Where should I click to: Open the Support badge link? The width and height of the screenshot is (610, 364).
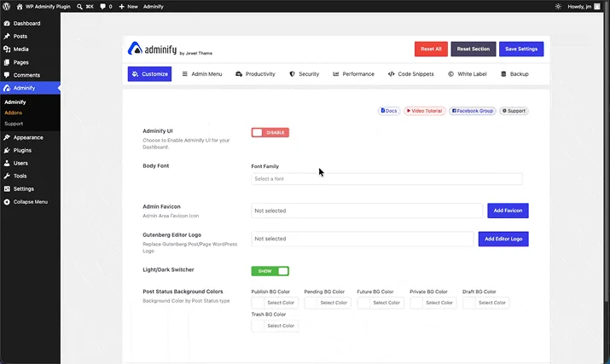tap(514, 111)
